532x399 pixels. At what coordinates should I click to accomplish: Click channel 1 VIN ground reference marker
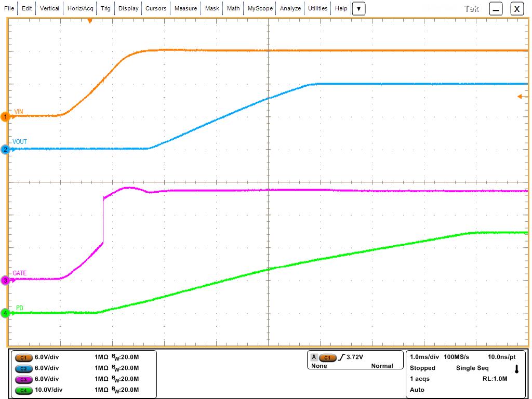coord(6,117)
